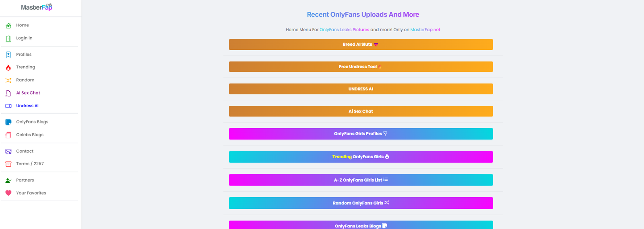Viewport: 644px width, 229px height.
Task: Click the orange shuffle Random icon in sidebar
Action: click(8, 80)
